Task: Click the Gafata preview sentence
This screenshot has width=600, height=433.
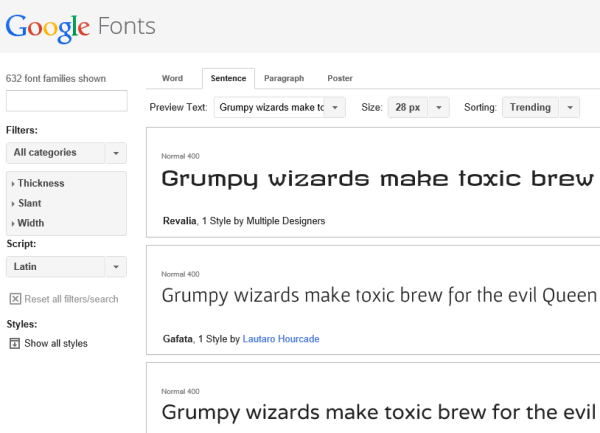Action: click(379, 296)
